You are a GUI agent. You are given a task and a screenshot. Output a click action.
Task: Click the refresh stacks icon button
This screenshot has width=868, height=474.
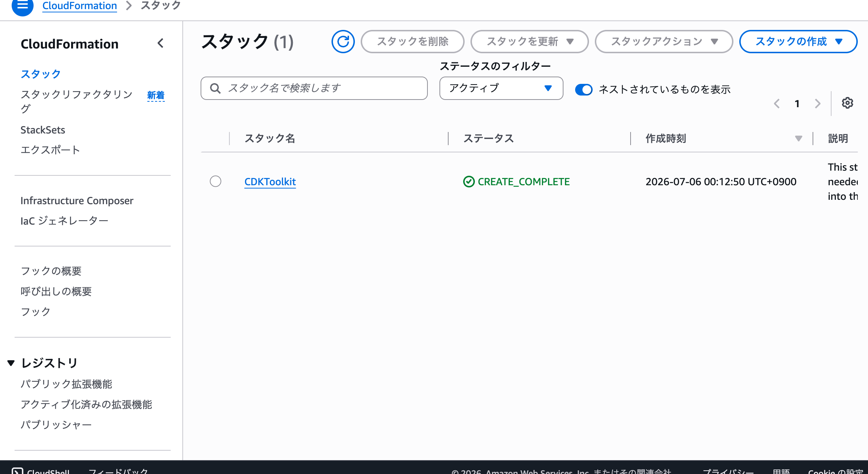point(343,42)
